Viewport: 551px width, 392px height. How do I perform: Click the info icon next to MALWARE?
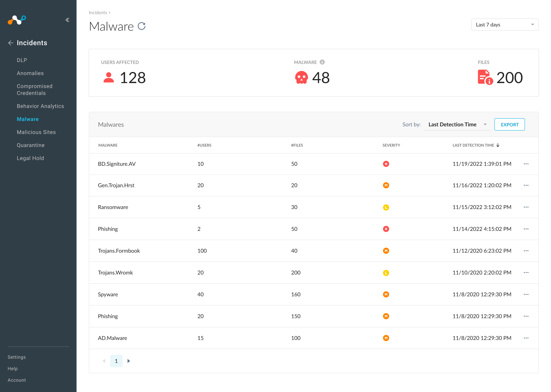tap(322, 62)
